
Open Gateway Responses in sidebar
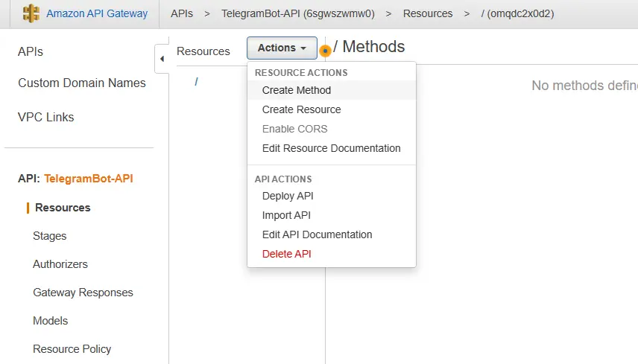(83, 293)
